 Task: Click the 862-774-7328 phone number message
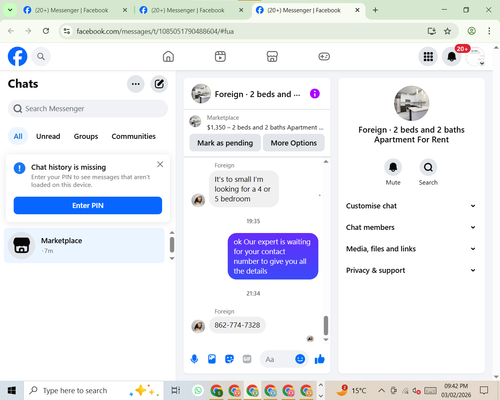click(x=237, y=325)
